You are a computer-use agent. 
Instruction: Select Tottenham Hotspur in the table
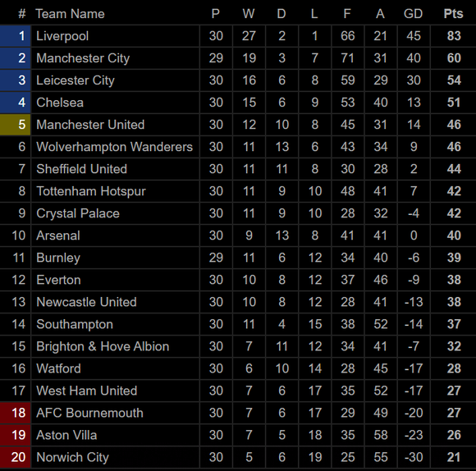tap(91, 191)
